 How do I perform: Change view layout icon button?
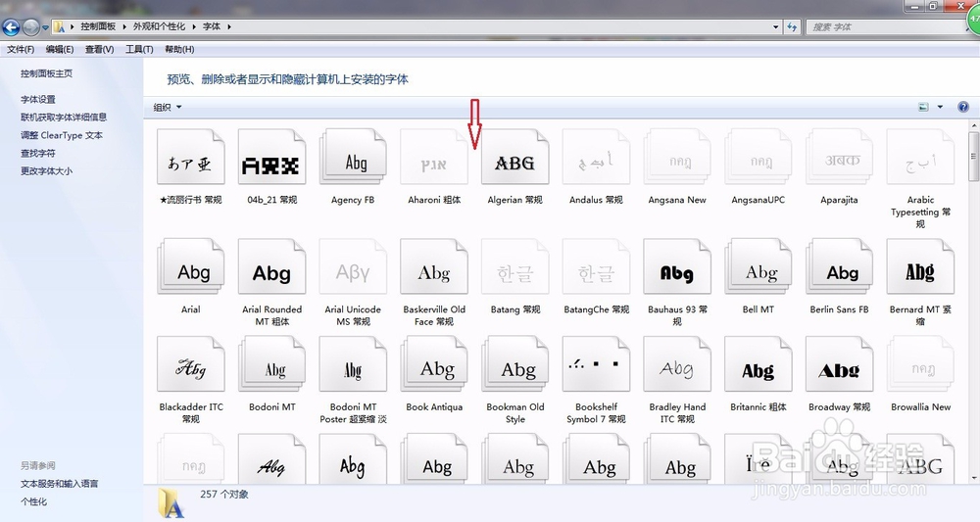pos(924,108)
